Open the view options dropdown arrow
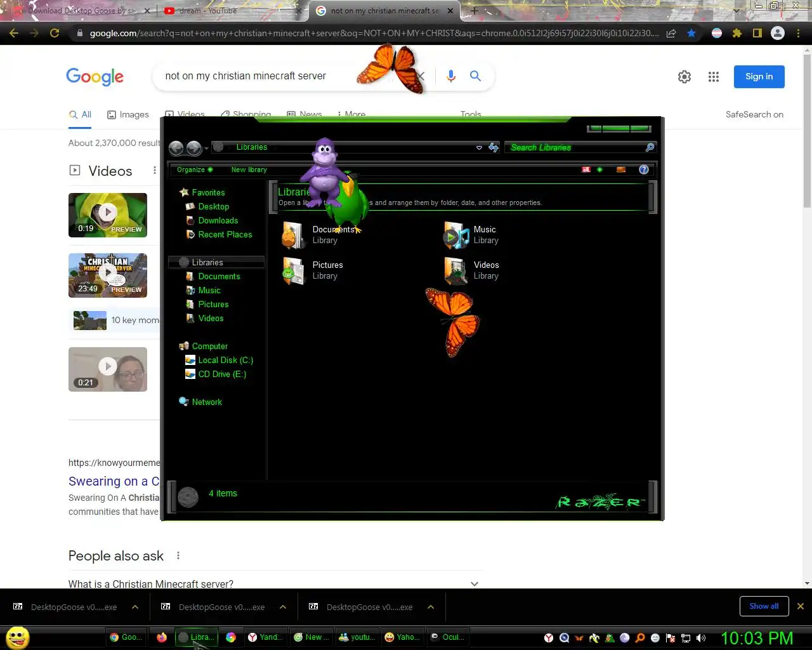The image size is (812, 650). 599,169
